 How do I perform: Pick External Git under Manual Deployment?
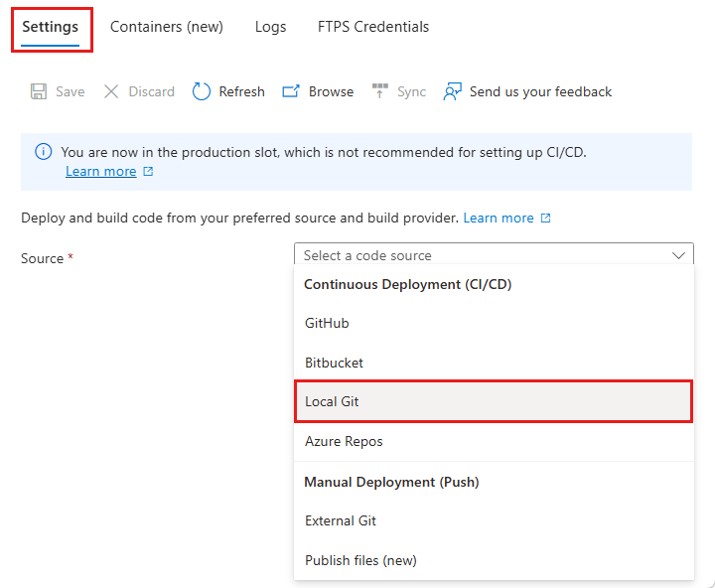click(x=494, y=520)
